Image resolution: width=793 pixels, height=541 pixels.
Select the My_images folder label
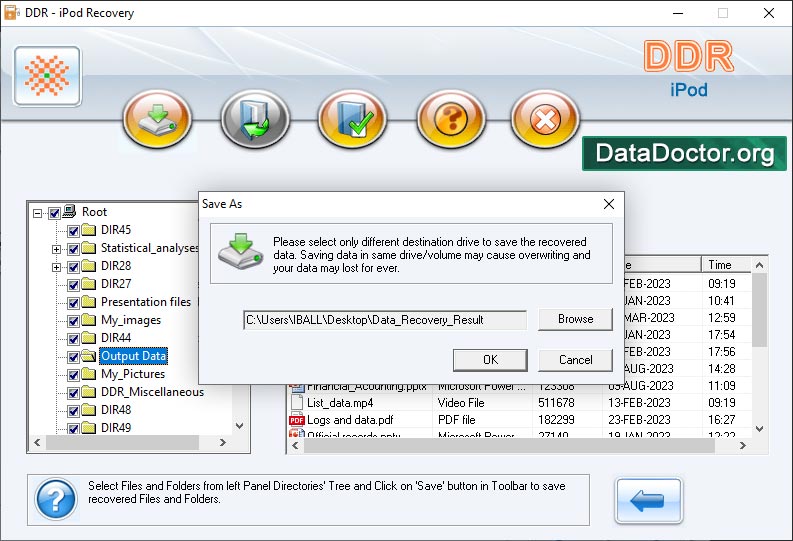tap(131, 320)
